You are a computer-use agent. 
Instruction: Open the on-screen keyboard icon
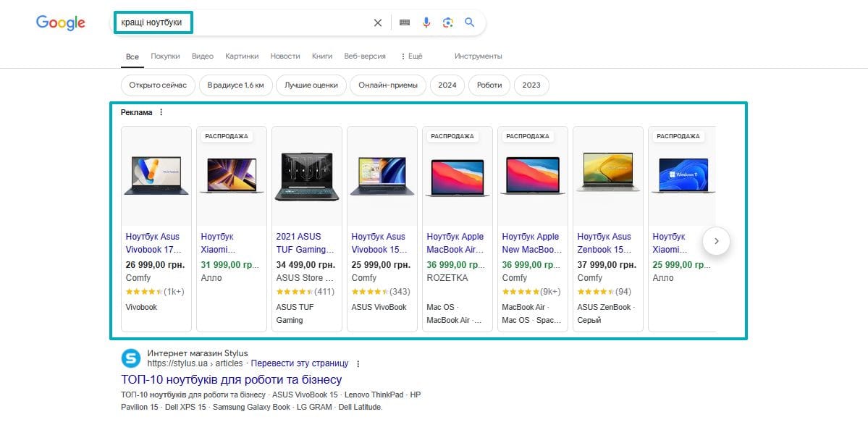pos(405,22)
